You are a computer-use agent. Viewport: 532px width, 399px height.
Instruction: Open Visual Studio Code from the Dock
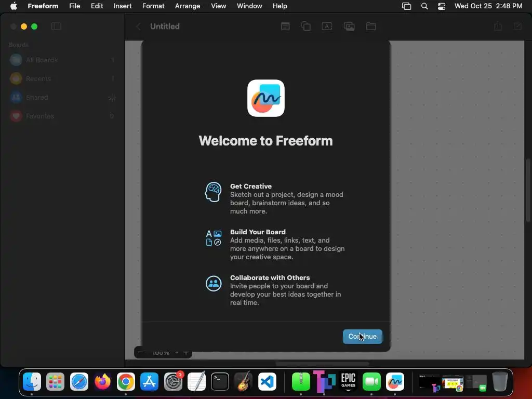(x=267, y=382)
